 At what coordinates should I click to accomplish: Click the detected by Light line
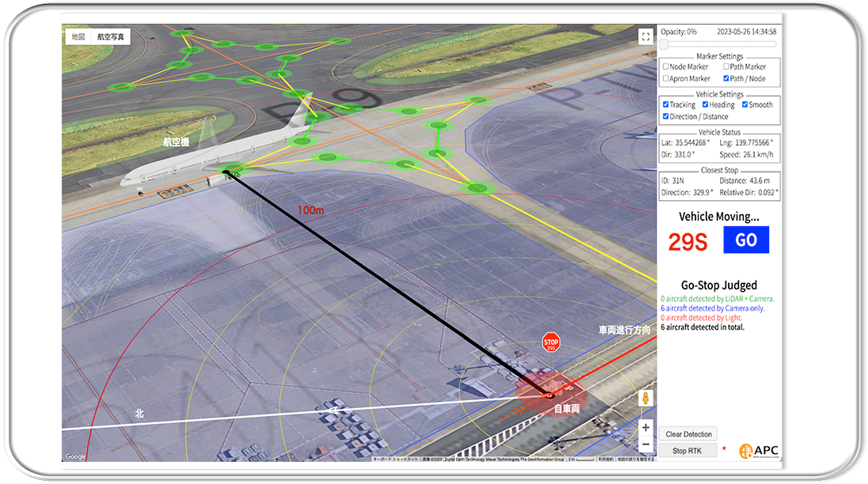click(701, 317)
